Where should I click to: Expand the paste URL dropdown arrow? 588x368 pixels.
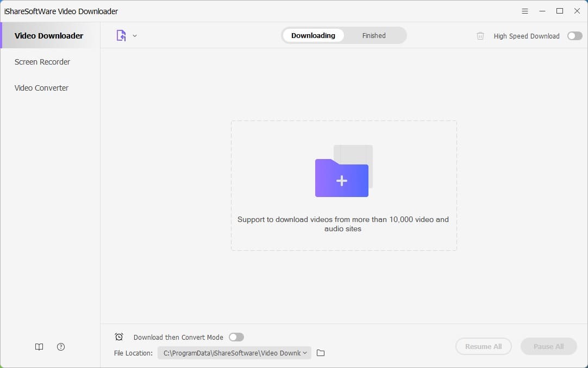coord(135,36)
